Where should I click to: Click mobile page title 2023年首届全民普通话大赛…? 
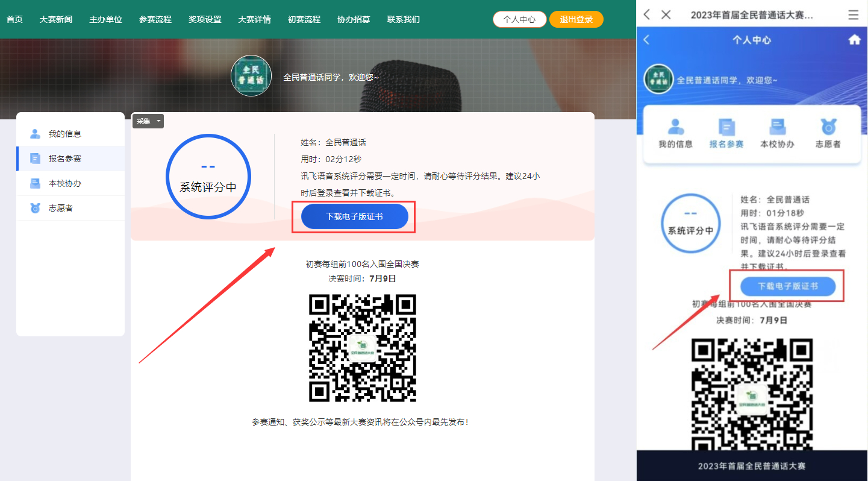point(752,15)
